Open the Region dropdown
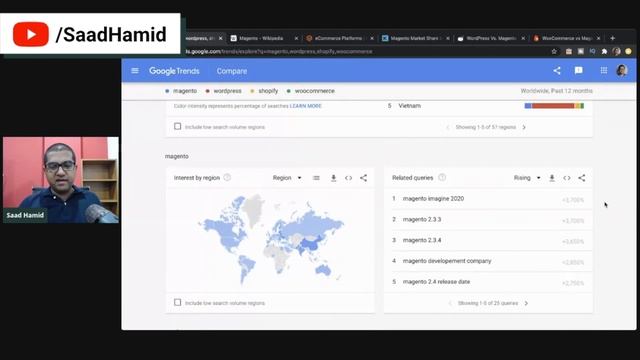 [x=287, y=178]
